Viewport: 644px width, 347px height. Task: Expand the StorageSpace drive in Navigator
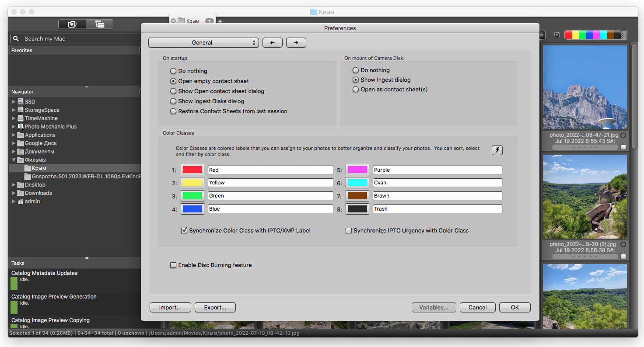[14, 110]
